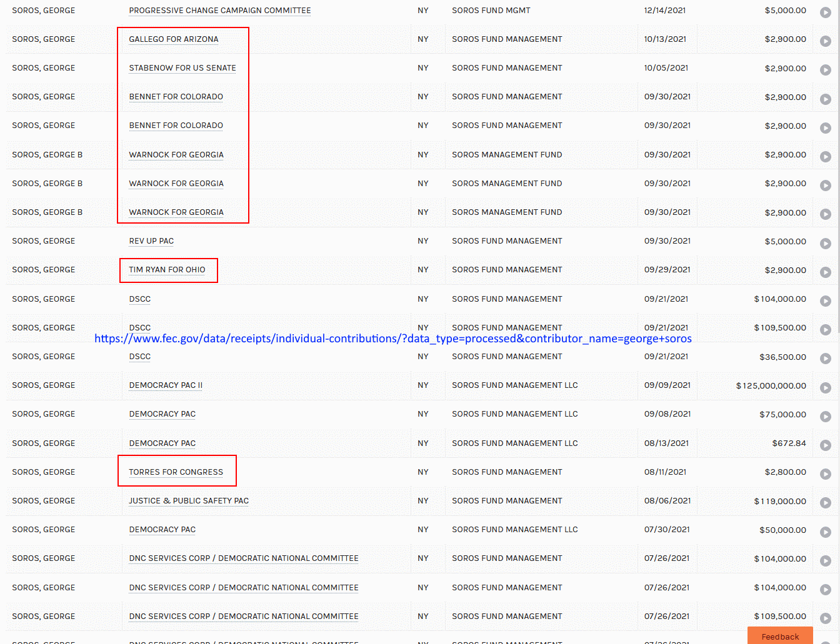Expand the Gallego for Arizona contribution row
The image size is (840, 644).
click(826, 41)
